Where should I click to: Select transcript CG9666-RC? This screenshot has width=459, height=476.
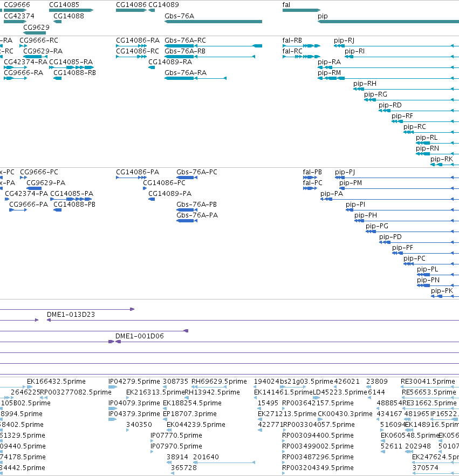click(x=38, y=40)
